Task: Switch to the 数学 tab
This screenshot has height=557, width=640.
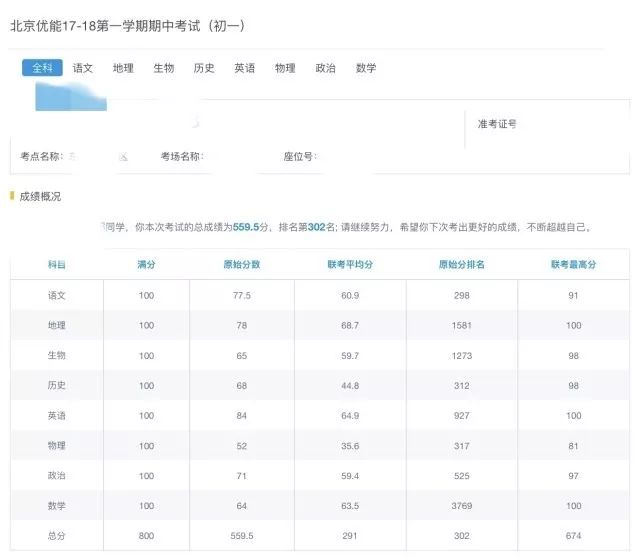Action: (366, 68)
